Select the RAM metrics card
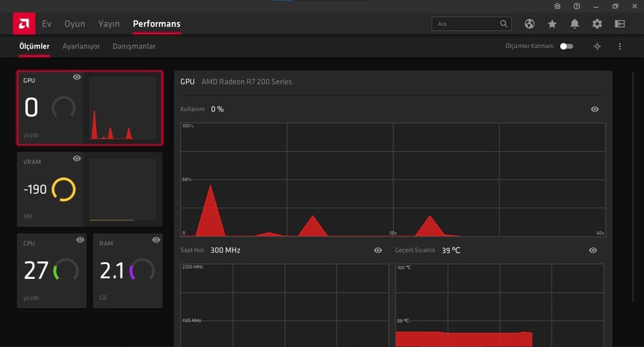The width and height of the screenshot is (644, 347). pos(128,270)
